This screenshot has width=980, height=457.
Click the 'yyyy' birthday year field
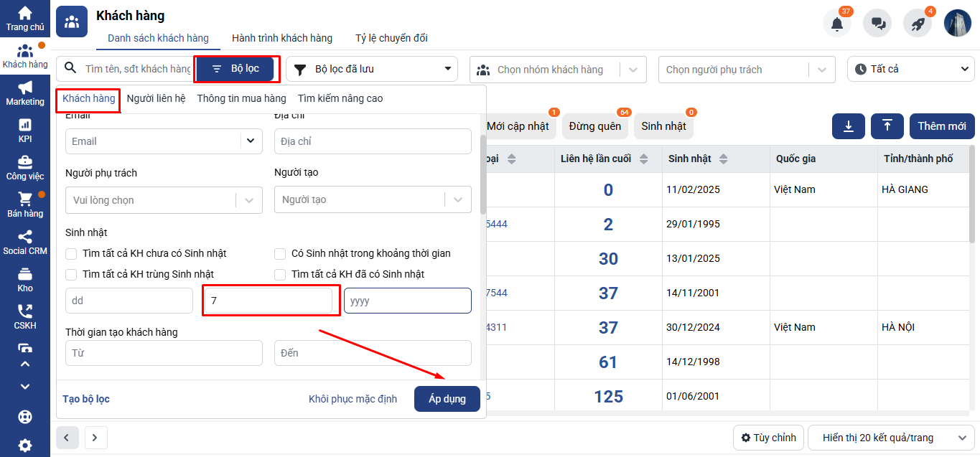pyautogui.click(x=407, y=301)
